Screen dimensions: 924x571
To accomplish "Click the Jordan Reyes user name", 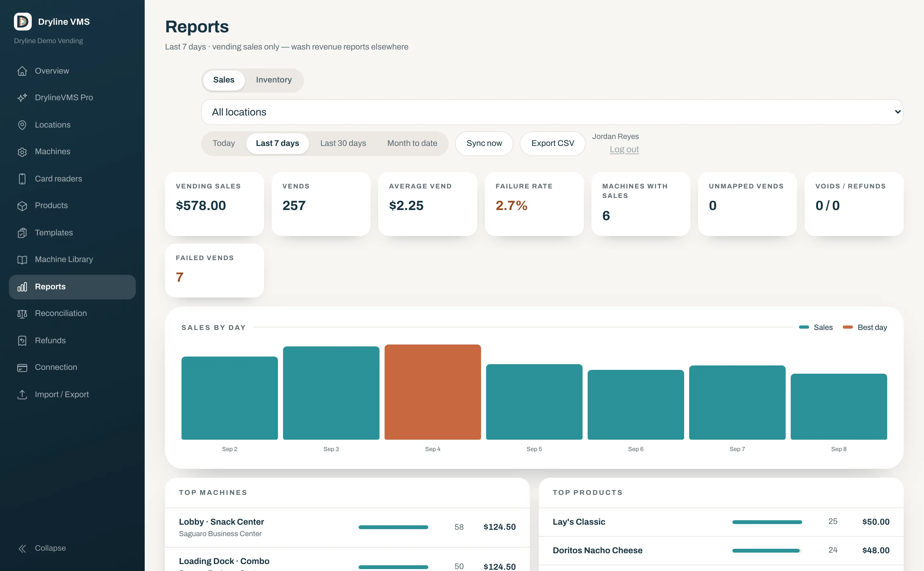I will tap(615, 137).
